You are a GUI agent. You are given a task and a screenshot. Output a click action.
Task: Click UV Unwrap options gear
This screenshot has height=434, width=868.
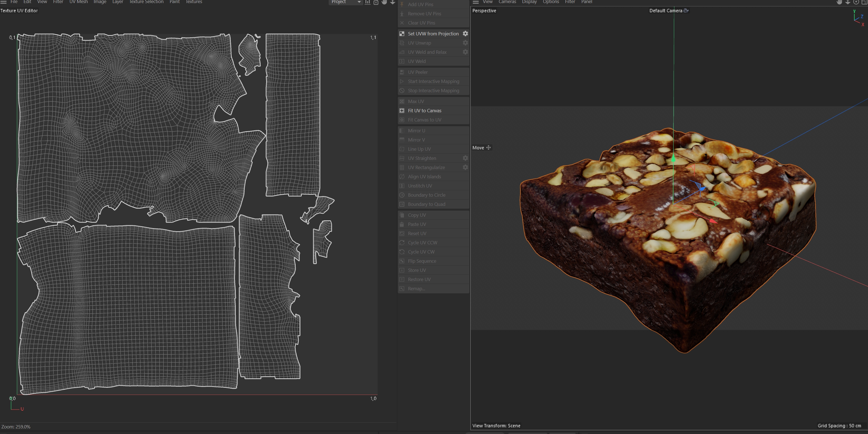tap(465, 43)
